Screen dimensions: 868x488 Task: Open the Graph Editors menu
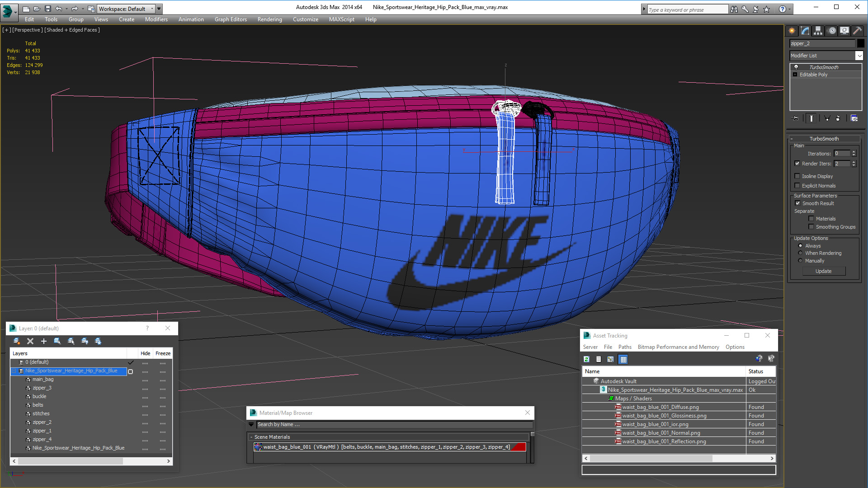point(231,19)
